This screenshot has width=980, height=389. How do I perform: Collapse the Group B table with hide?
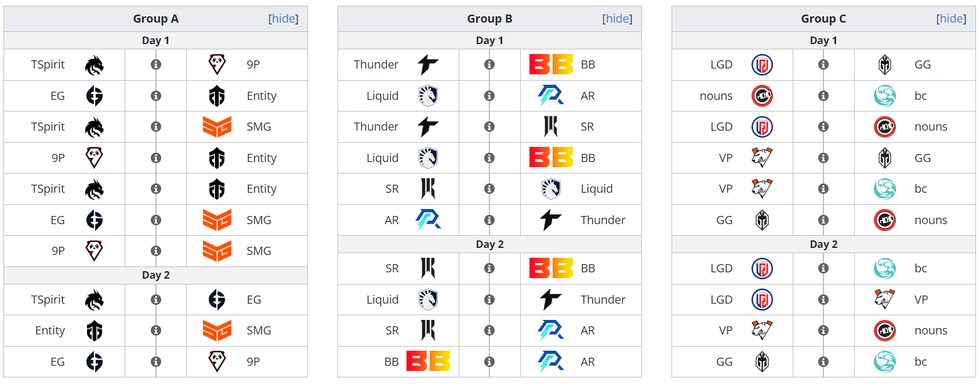[x=618, y=19]
